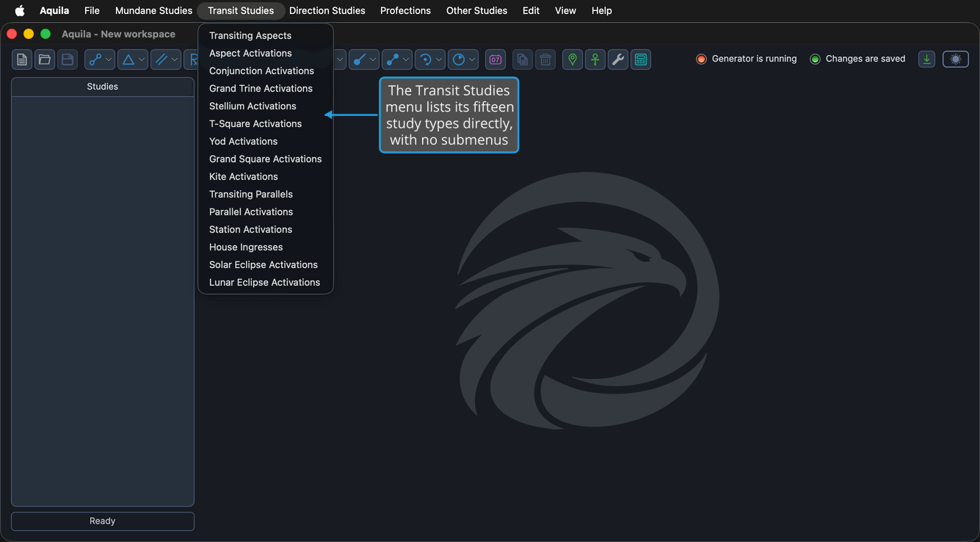Screen dimensions: 980x542
Task: Click the Ready status bar
Action: coord(103,521)
